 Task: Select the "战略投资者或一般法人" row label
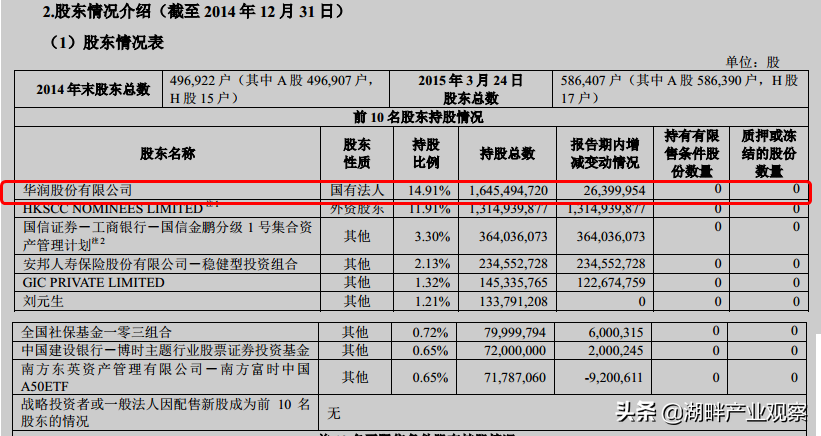point(165,412)
